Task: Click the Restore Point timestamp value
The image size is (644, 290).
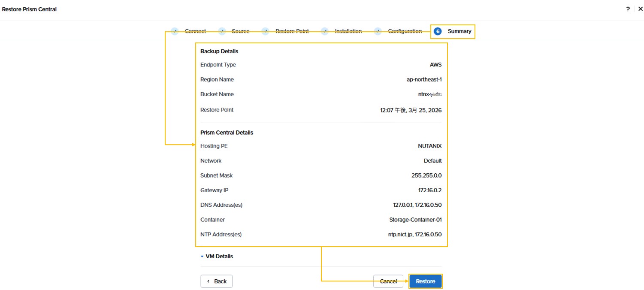Action: (x=411, y=110)
